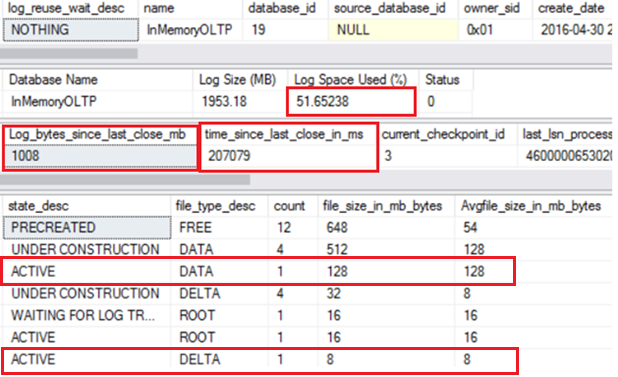Click UNDER CONSTRUCTION in the DELTA row
618x377 pixels.
tap(85, 294)
